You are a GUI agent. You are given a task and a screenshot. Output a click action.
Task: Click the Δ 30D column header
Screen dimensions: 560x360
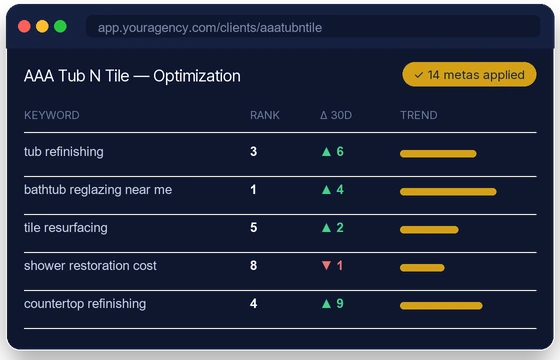pyautogui.click(x=336, y=115)
